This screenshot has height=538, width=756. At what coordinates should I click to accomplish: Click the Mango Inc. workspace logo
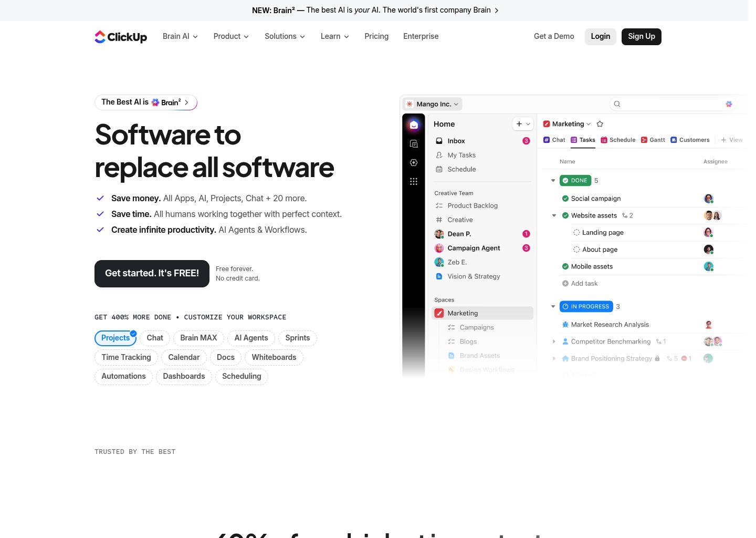(409, 104)
